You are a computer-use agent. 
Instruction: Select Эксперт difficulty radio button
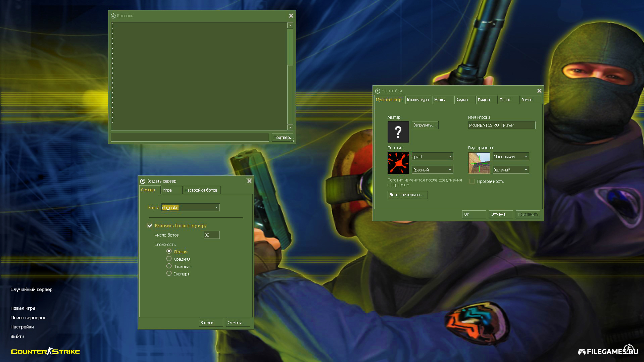point(169,273)
